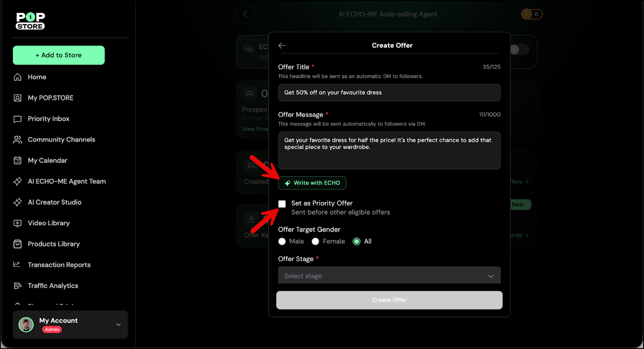
Task: Click the Home icon in sidebar
Action: coord(18,77)
